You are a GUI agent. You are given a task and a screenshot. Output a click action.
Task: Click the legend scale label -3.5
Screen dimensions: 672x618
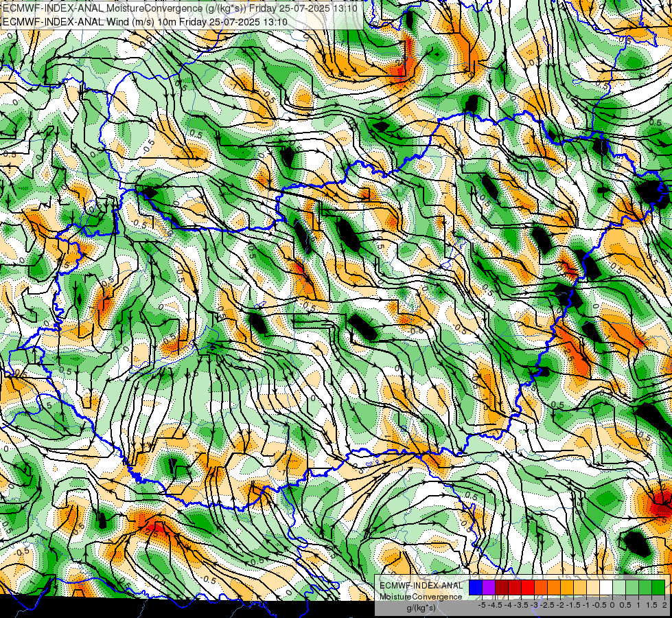click(522, 605)
